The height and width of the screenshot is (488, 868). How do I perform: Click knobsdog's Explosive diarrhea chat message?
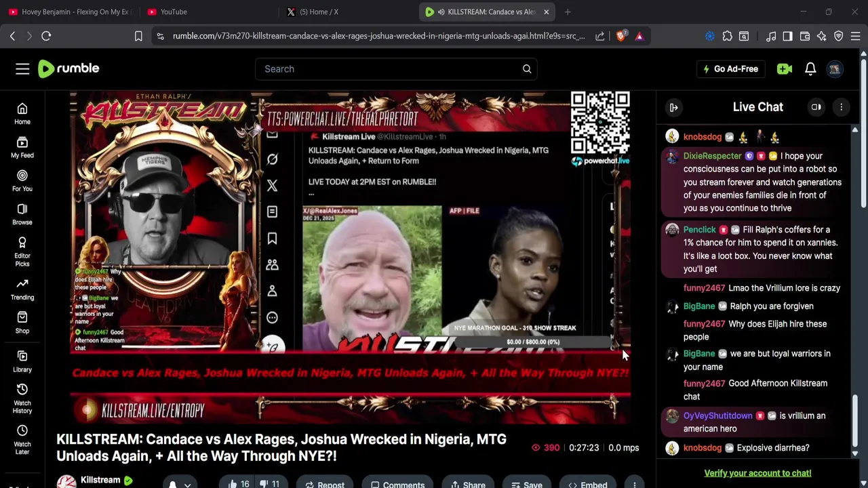[x=773, y=448]
